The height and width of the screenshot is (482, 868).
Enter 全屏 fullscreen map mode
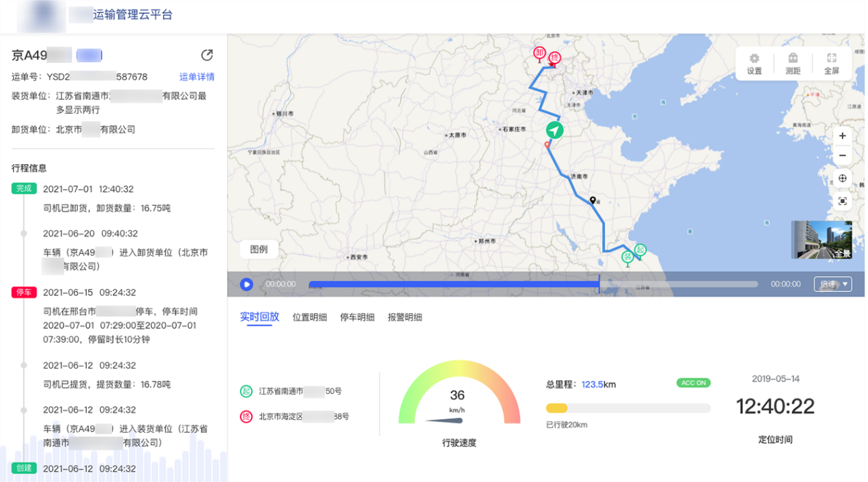(x=831, y=64)
